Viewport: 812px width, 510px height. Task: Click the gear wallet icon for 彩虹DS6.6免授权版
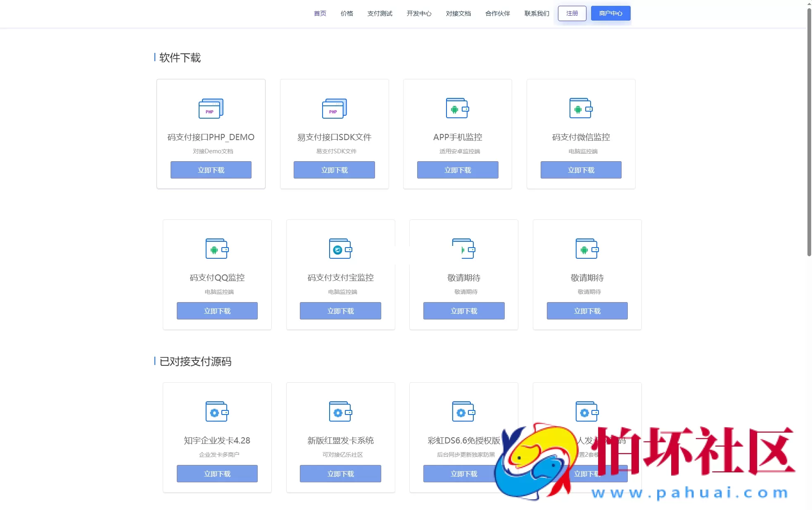coord(463,412)
